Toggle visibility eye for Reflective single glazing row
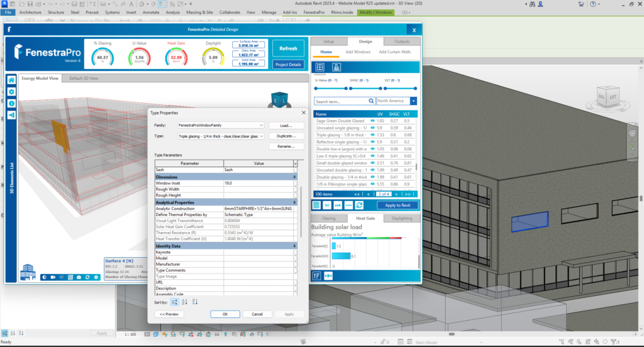 point(372,141)
